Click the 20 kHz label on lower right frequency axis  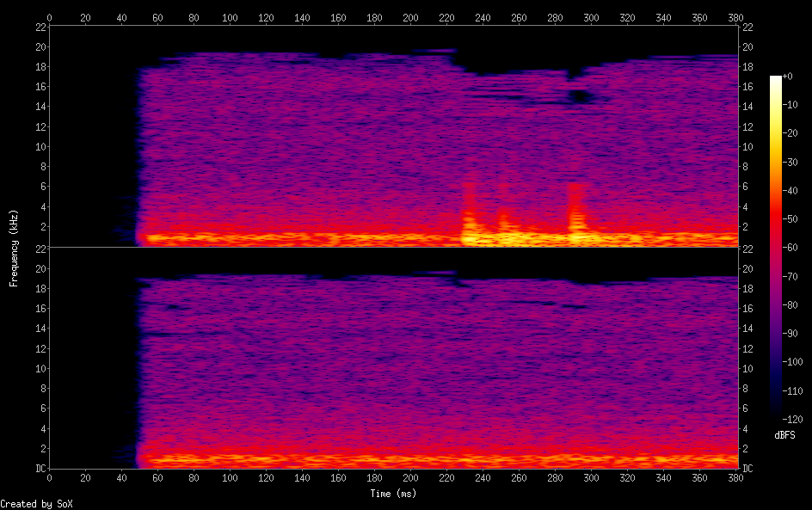click(x=747, y=268)
